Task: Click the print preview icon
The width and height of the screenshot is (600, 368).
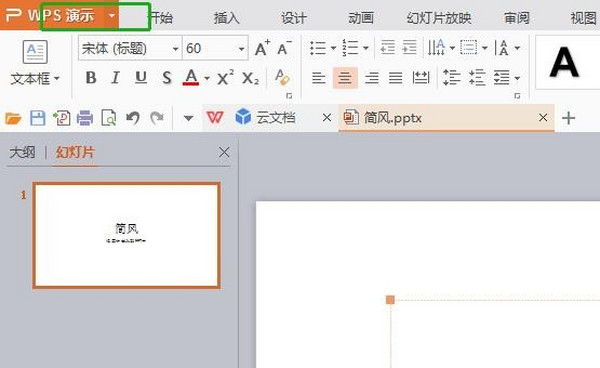Action: tap(109, 118)
